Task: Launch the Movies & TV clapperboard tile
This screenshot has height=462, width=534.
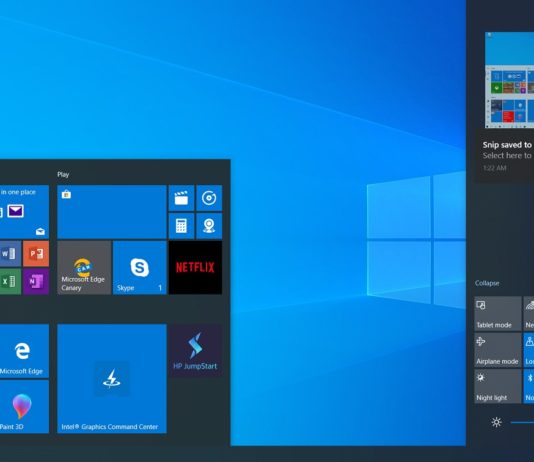Action: click(x=181, y=198)
